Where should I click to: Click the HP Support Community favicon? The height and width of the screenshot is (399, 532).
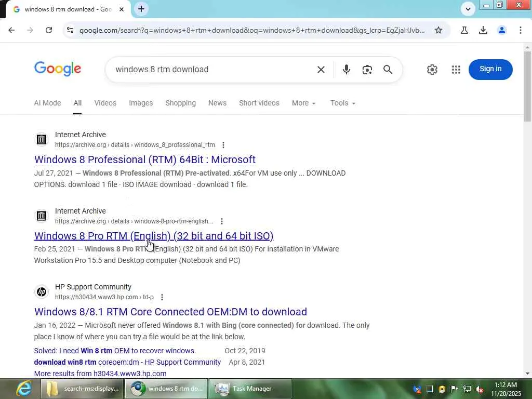42,291
